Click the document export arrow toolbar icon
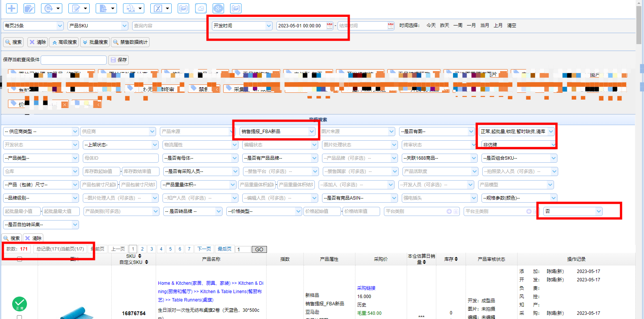 pyautogui.click(x=106, y=8)
